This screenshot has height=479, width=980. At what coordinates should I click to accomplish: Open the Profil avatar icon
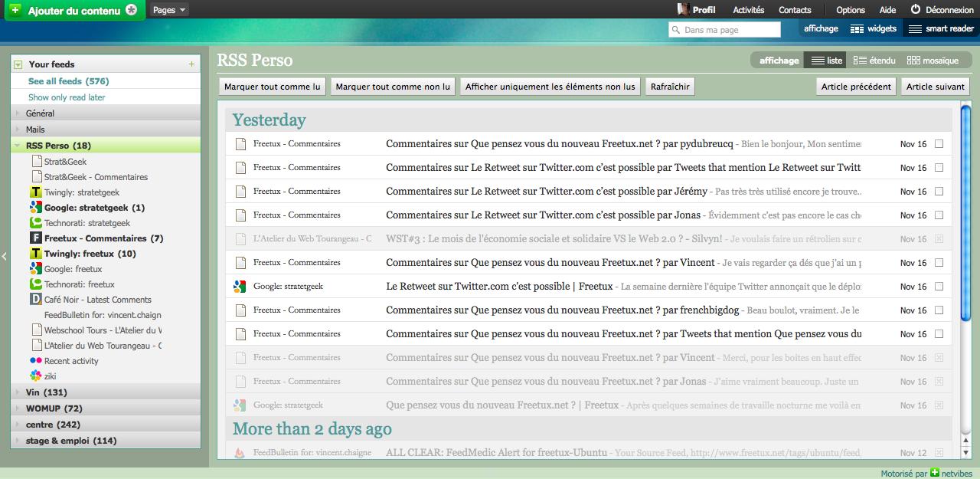(x=683, y=9)
